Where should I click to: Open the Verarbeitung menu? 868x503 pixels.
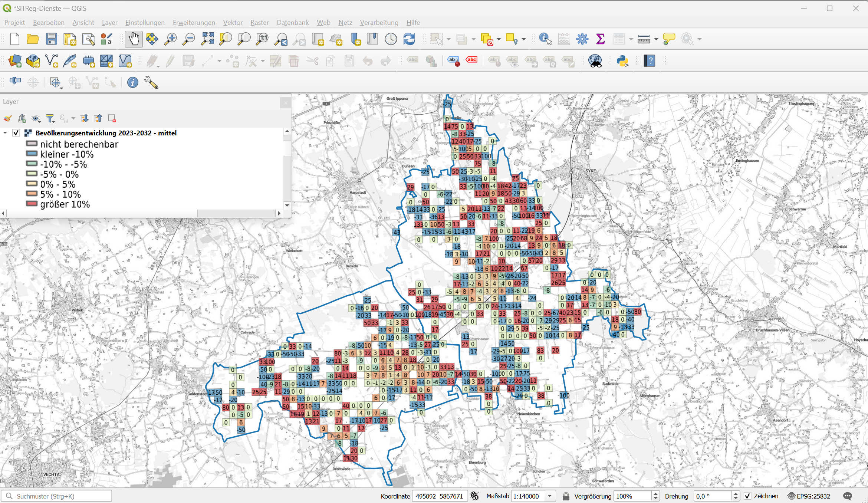click(379, 23)
